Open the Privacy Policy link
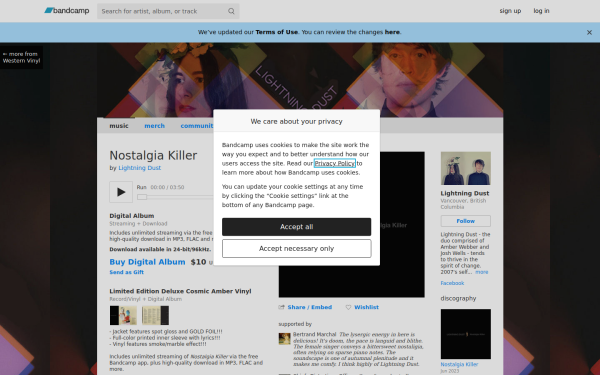 (x=334, y=163)
